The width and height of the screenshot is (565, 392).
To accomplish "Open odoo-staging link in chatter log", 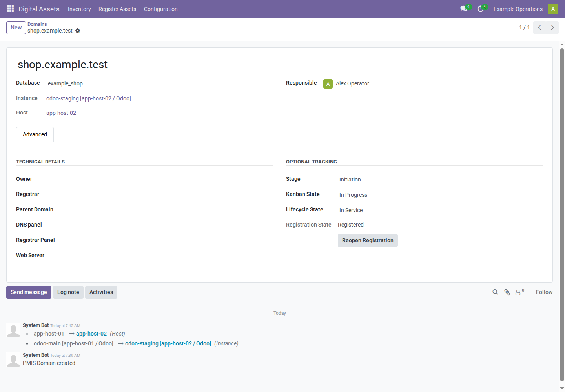I will [x=168, y=343].
